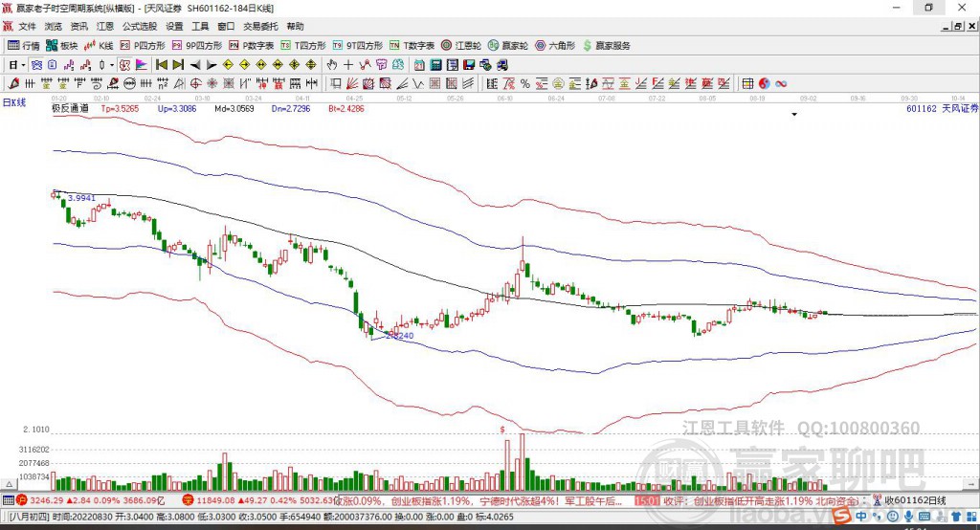The height and width of the screenshot is (530, 980).
Task: Open the 9T四方形 tool
Action: point(358,46)
